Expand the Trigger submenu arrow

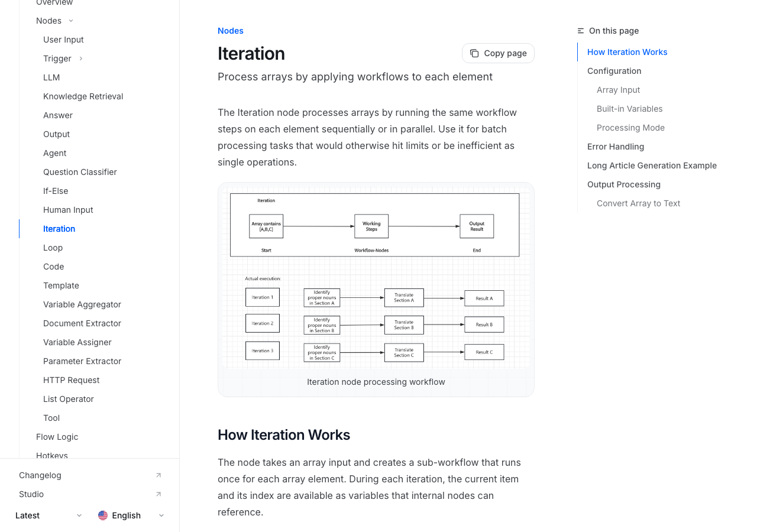[x=81, y=59]
